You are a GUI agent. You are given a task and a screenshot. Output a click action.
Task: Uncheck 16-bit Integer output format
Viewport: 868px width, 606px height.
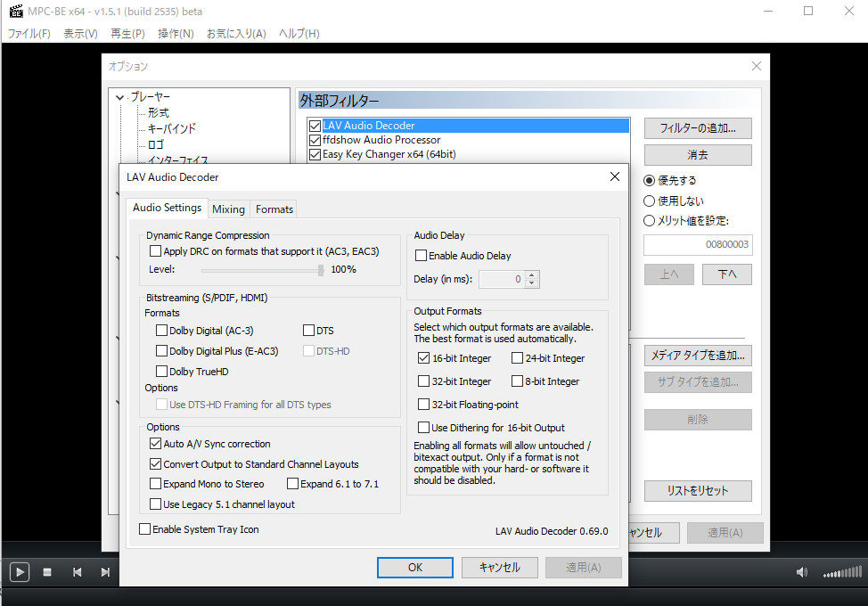[x=424, y=358]
